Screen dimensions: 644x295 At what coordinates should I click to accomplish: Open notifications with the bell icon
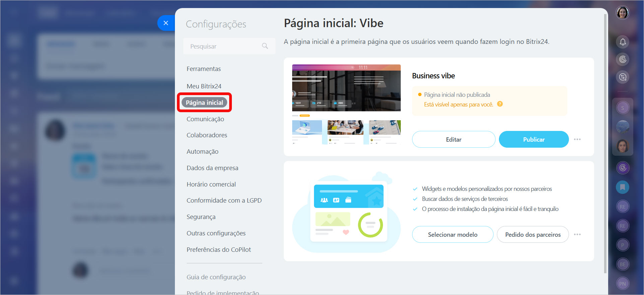623,42
